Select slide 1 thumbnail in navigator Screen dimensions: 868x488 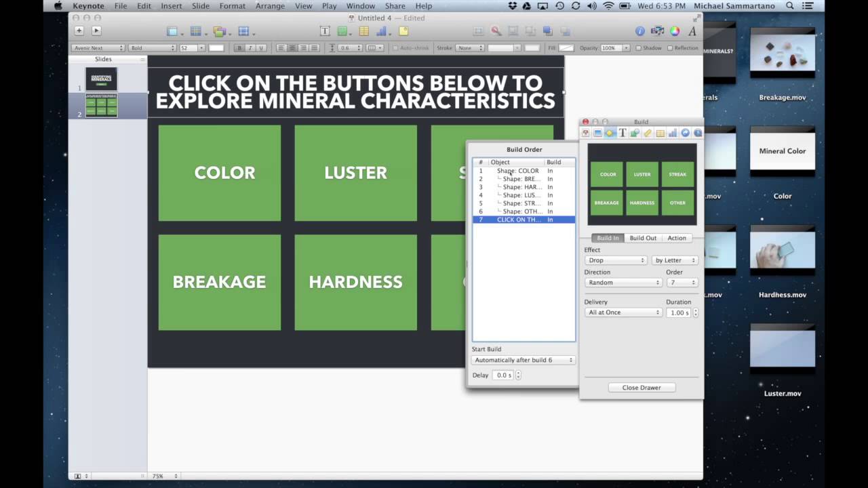tap(101, 79)
